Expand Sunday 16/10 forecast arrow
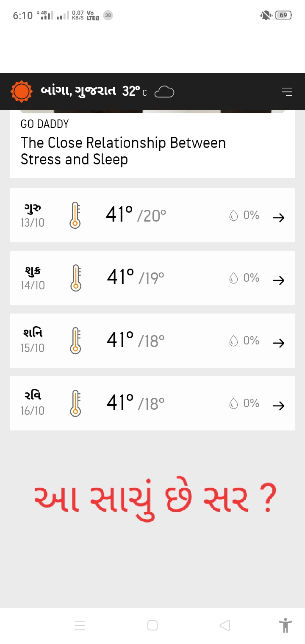Screen dimensions: 305x644 pyautogui.click(x=278, y=405)
